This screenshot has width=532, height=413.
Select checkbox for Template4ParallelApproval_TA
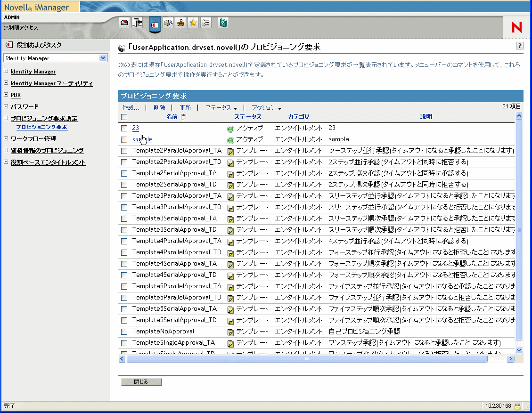point(124,241)
